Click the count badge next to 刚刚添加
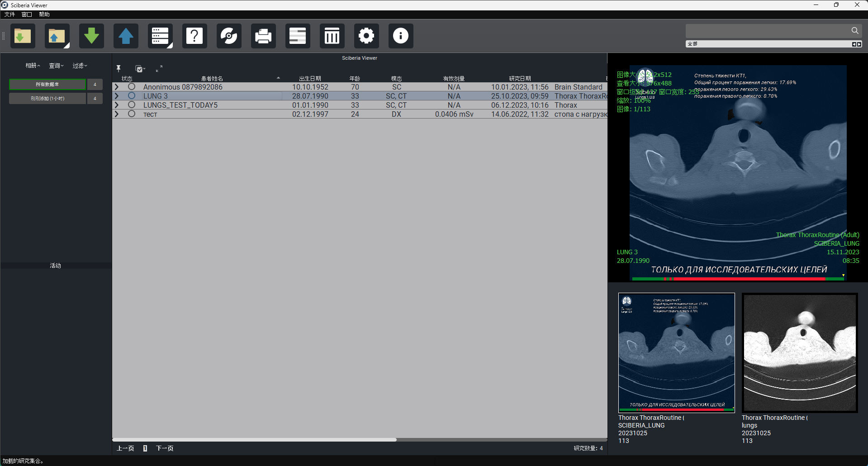Screen dimensions: 868x466 click(95, 98)
